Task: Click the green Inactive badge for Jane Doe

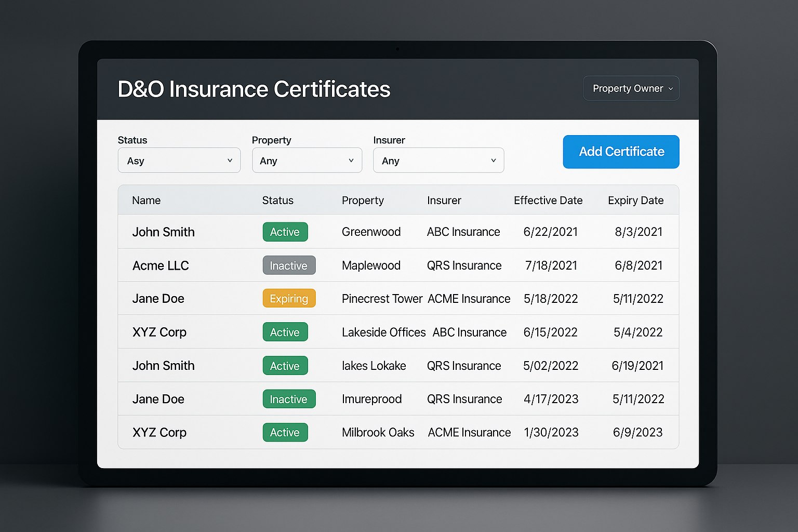Action: pos(289,399)
